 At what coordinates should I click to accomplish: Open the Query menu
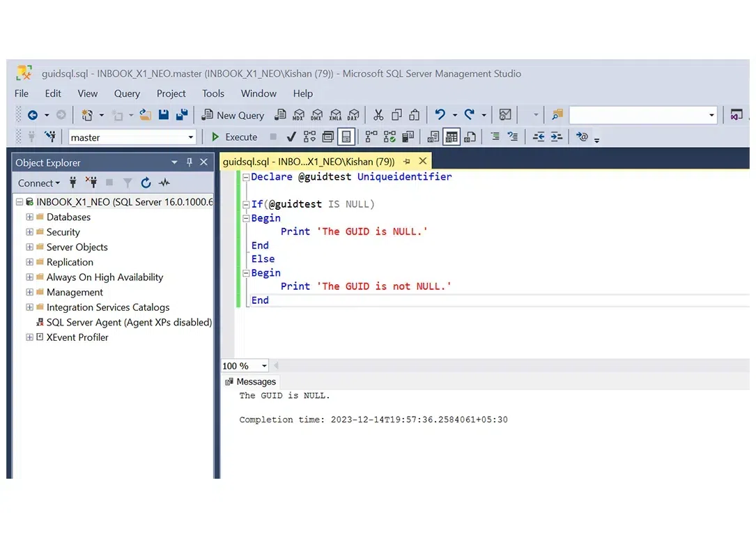127,93
